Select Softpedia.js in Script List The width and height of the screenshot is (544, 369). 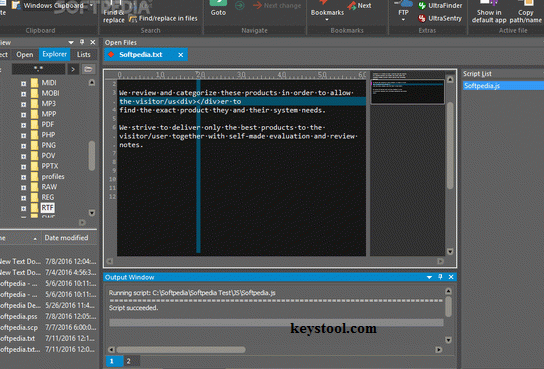(503, 86)
